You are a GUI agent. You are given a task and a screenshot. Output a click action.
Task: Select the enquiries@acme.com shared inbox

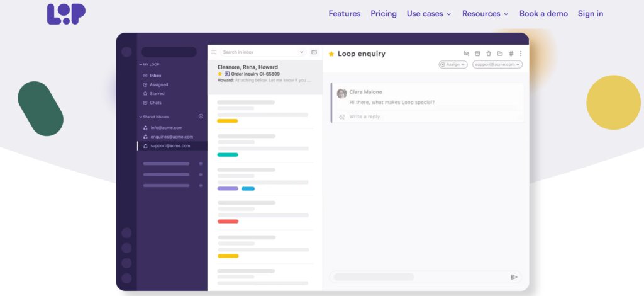tap(172, 137)
